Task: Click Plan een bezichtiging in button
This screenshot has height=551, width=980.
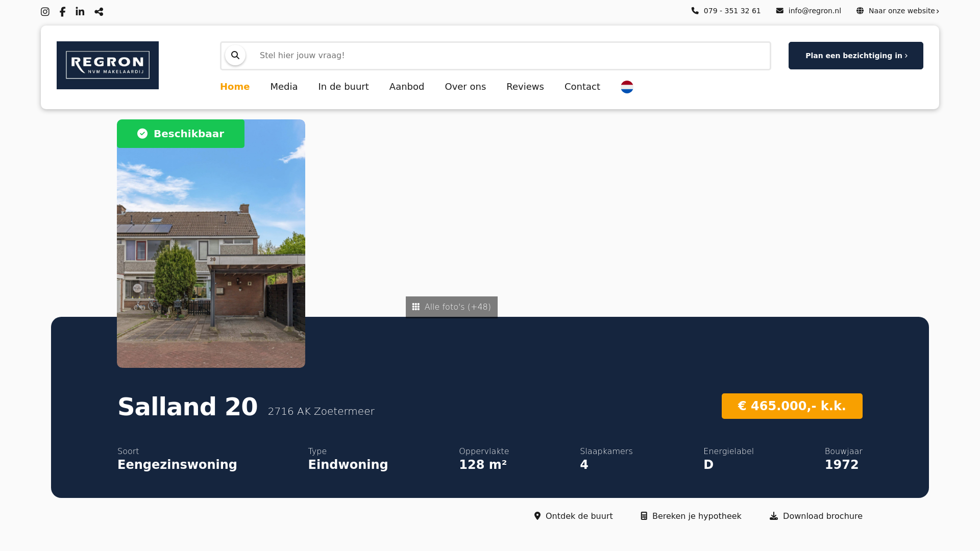Action: pos(856,56)
